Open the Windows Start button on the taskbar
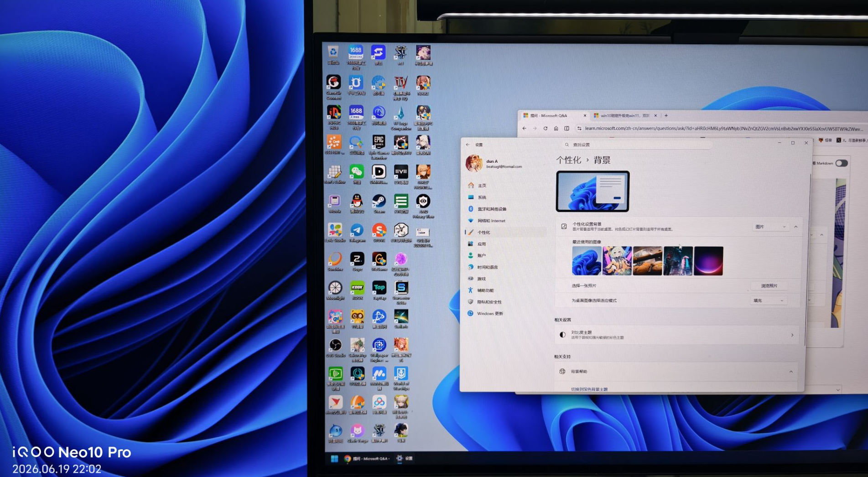The height and width of the screenshot is (477, 868). tap(334, 459)
